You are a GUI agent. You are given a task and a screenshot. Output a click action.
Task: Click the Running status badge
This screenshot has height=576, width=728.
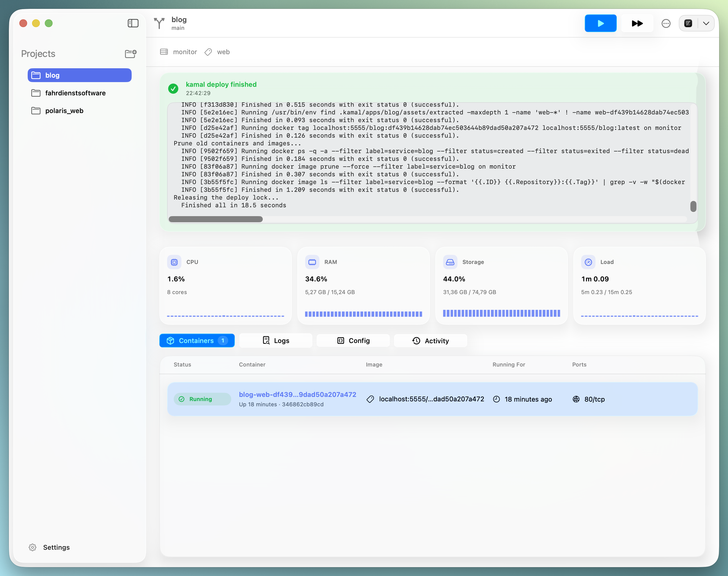pos(202,399)
